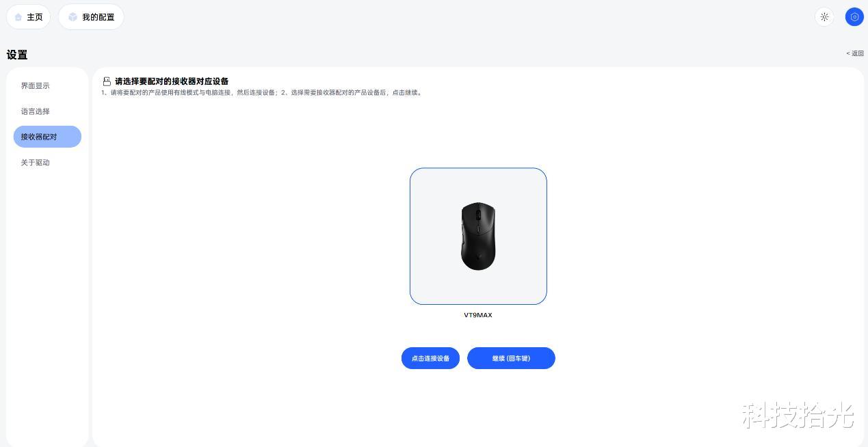Select the highlighted 接收器配对 item
This screenshot has height=447, width=868.
47,137
